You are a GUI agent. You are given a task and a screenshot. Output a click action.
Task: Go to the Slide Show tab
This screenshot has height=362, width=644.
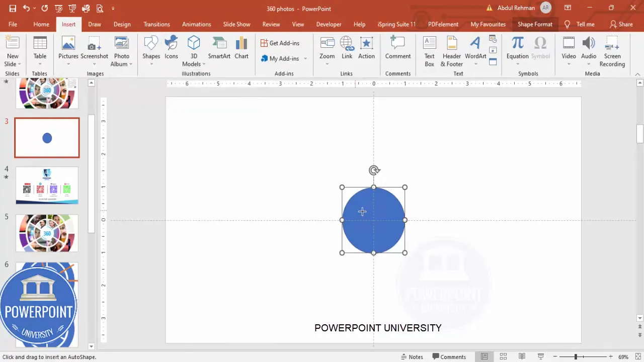236,24
